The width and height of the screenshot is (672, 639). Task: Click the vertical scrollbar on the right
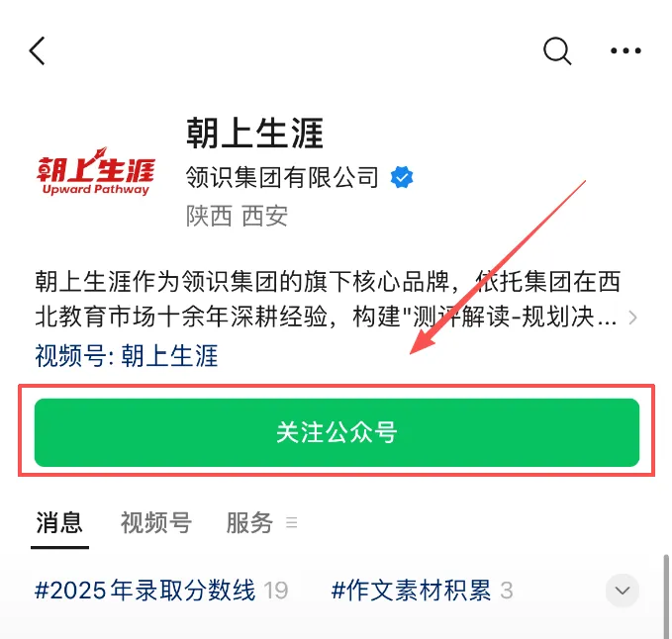[666, 595]
